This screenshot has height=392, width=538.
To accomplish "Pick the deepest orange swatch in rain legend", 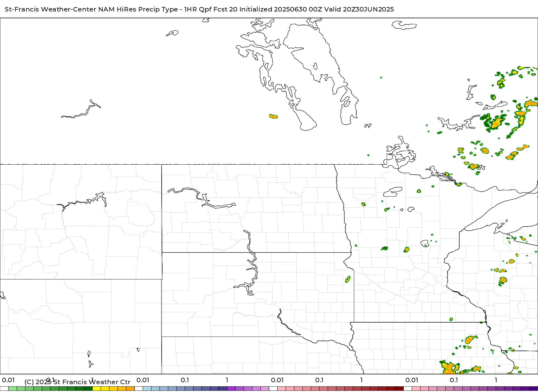I will tap(130, 389).
